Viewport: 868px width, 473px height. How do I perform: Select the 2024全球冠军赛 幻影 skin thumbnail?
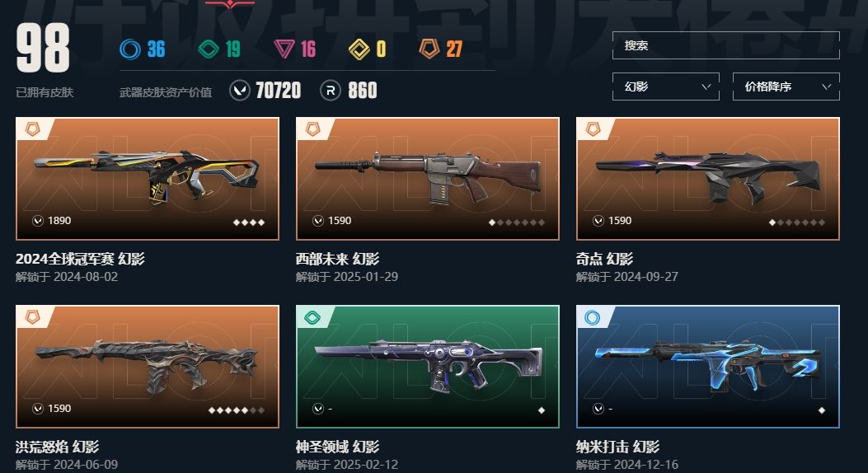148,179
